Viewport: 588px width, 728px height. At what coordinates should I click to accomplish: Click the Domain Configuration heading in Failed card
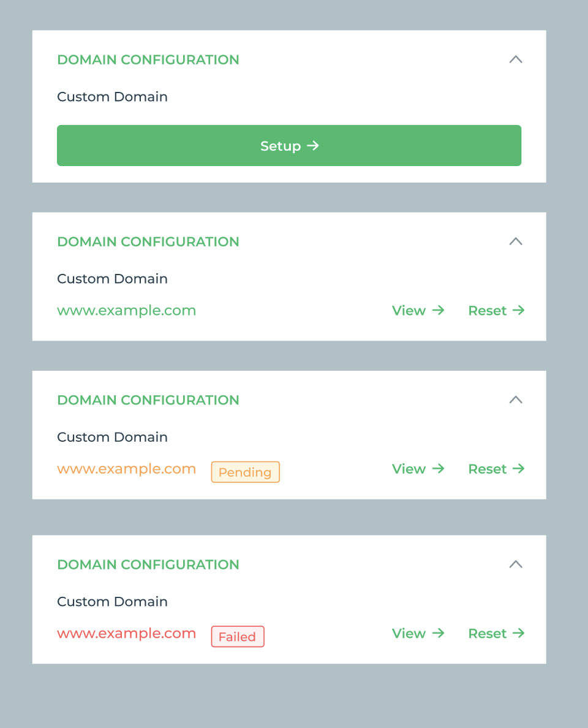click(148, 564)
